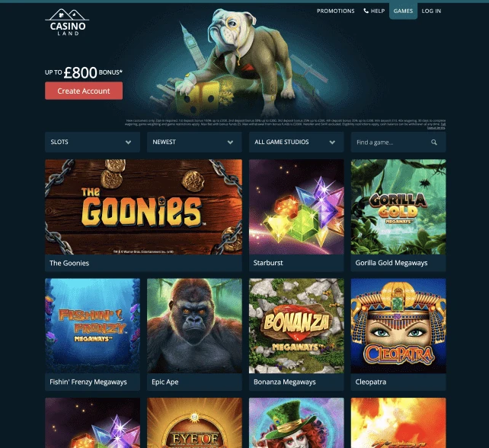This screenshot has height=448, width=489.
Task: Select Bonanza Megaways game image
Action: pyautogui.click(x=296, y=325)
